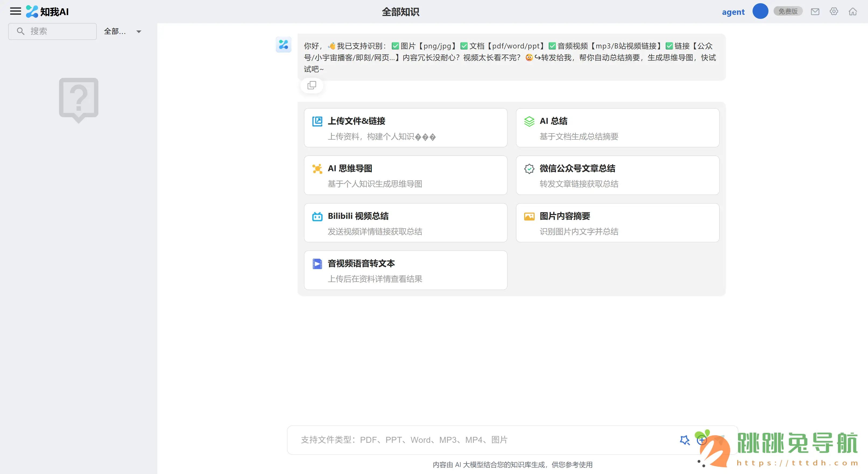Open settings gear icon
Image resolution: width=868 pixels, height=474 pixels.
[834, 12]
